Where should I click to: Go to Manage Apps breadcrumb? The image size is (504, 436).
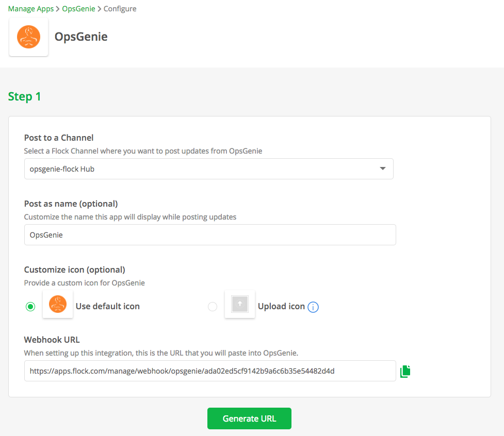(31, 9)
